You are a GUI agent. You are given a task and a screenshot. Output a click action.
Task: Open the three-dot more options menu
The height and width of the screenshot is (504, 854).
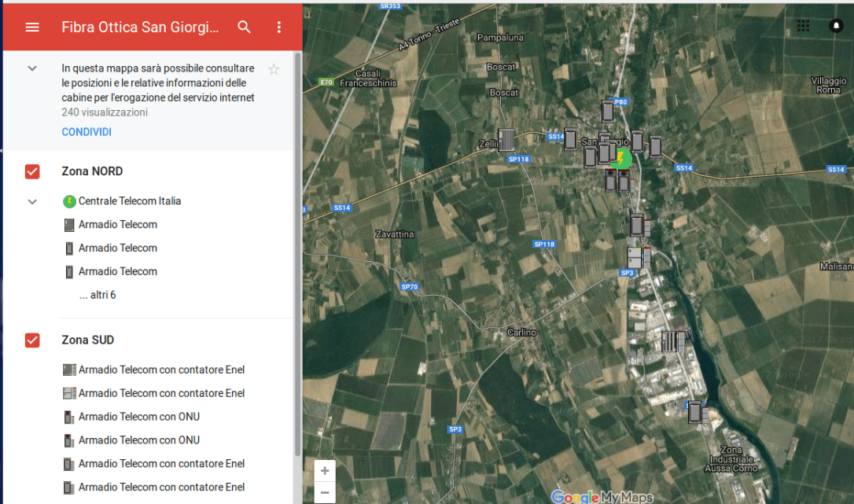click(278, 28)
